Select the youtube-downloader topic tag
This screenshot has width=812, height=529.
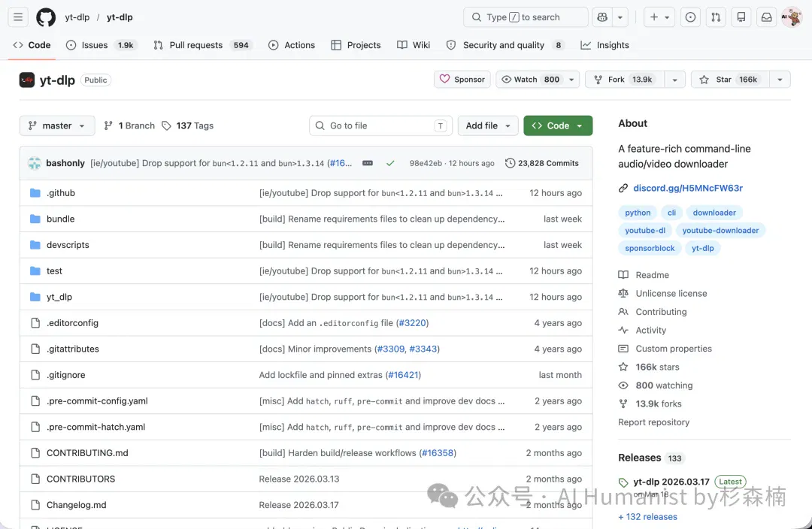click(720, 231)
